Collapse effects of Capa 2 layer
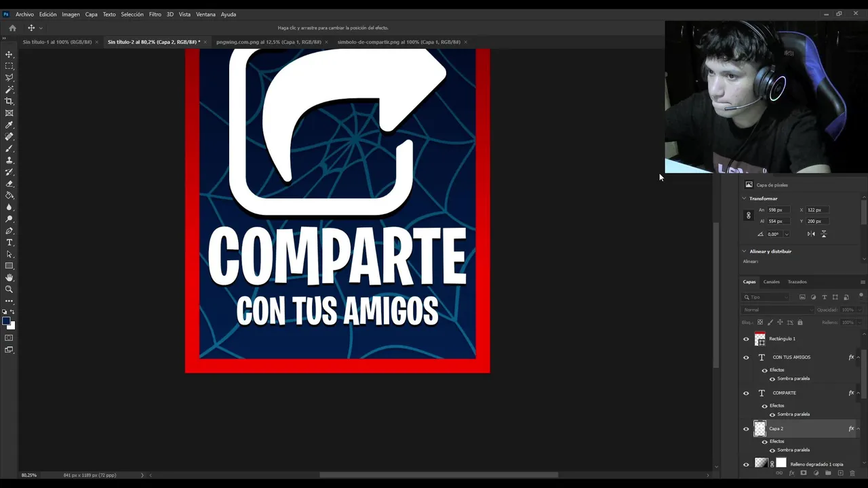The width and height of the screenshot is (868, 488). 859,429
